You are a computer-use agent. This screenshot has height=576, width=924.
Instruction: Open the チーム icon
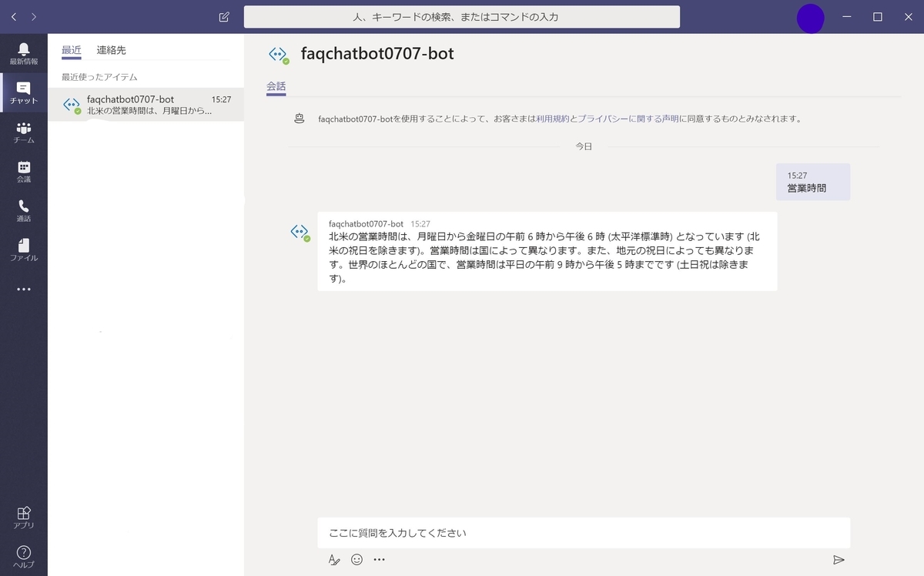click(x=24, y=132)
